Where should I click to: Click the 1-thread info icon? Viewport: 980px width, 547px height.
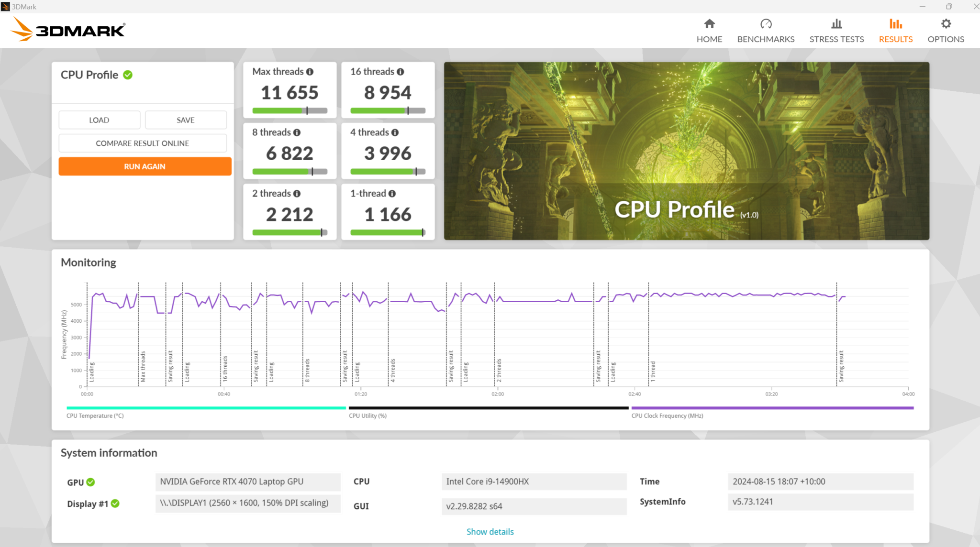pos(393,193)
